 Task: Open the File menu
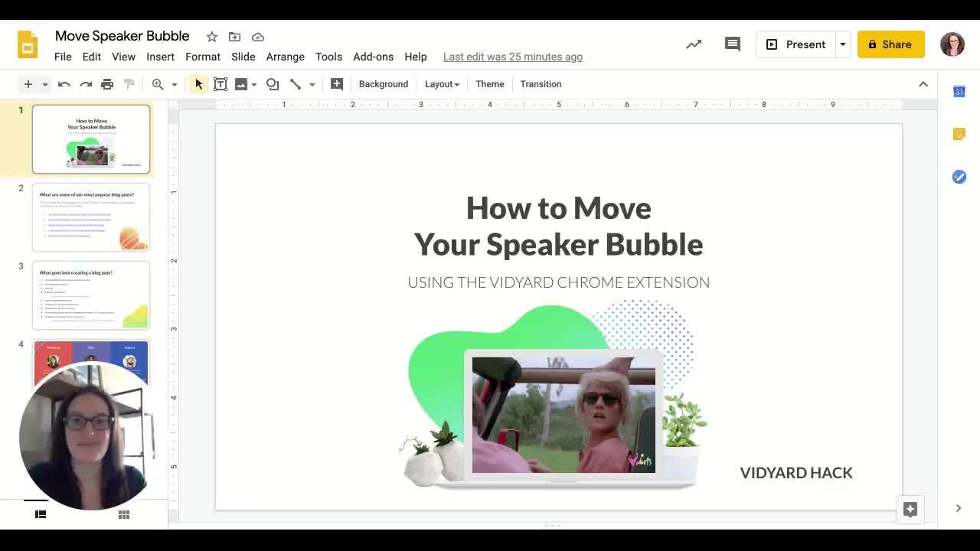tap(63, 57)
